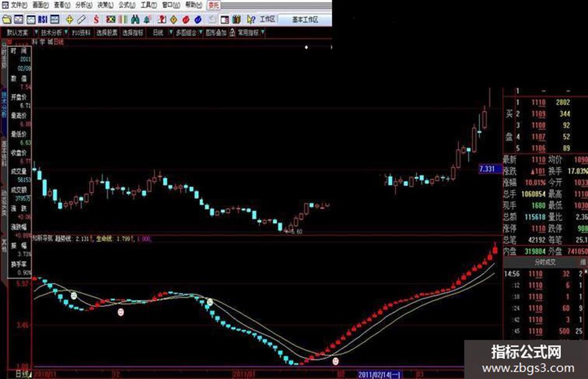Click the blue circle toolbar icon
The image size is (588, 379).
[198, 19]
